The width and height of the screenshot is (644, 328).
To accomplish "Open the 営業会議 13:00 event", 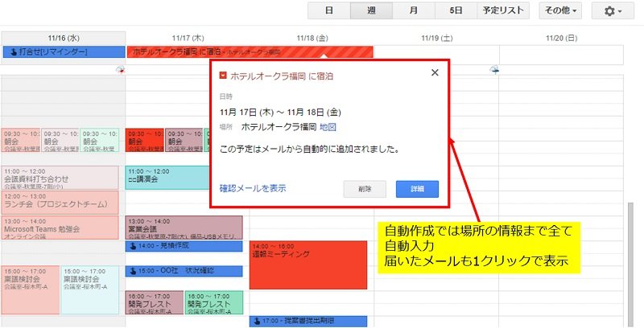I will pyautogui.click(x=184, y=228).
